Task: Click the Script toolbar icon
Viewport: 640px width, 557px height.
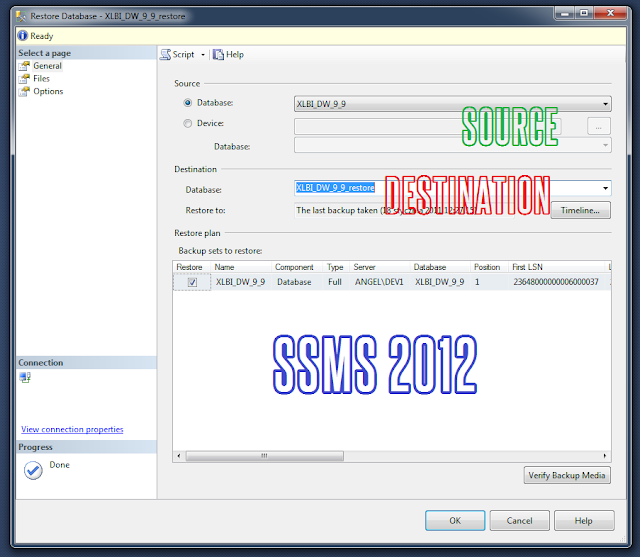Action: point(165,55)
